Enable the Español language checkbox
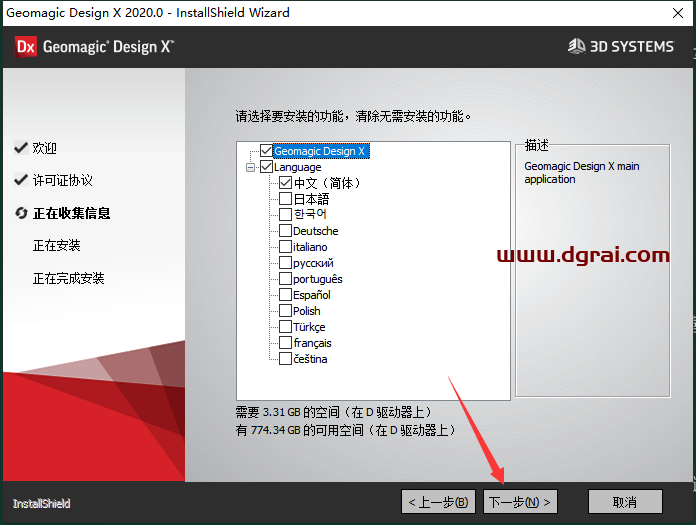 285,295
